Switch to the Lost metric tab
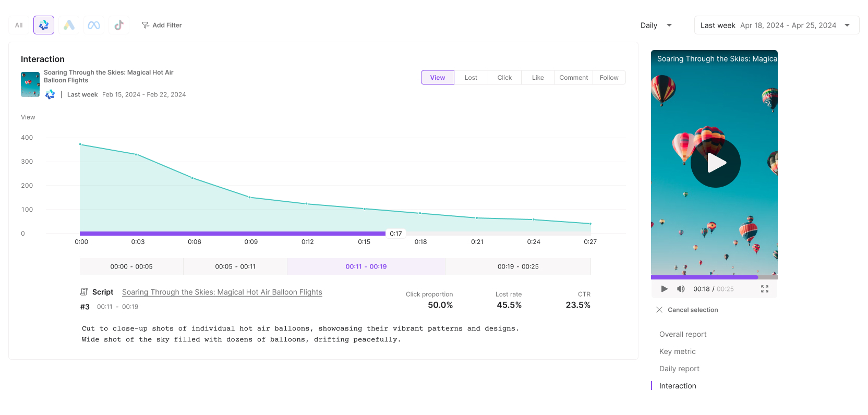The height and width of the screenshot is (415, 868). click(x=471, y=78)
